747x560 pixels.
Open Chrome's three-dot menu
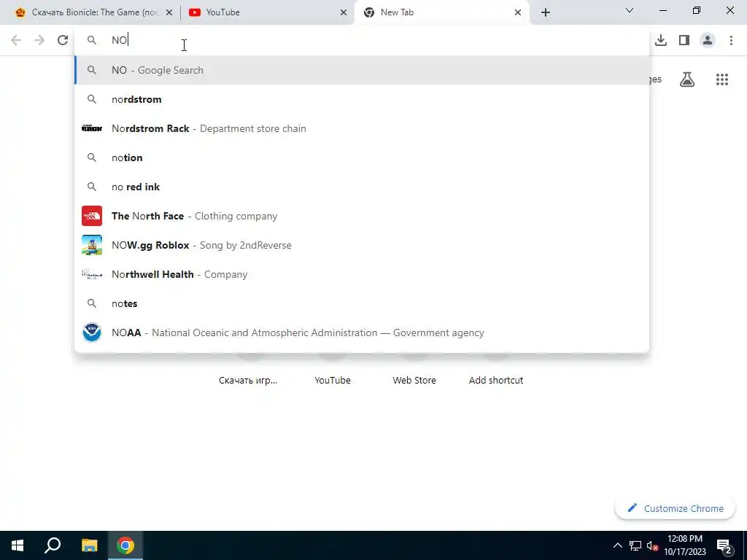point(731,40)
